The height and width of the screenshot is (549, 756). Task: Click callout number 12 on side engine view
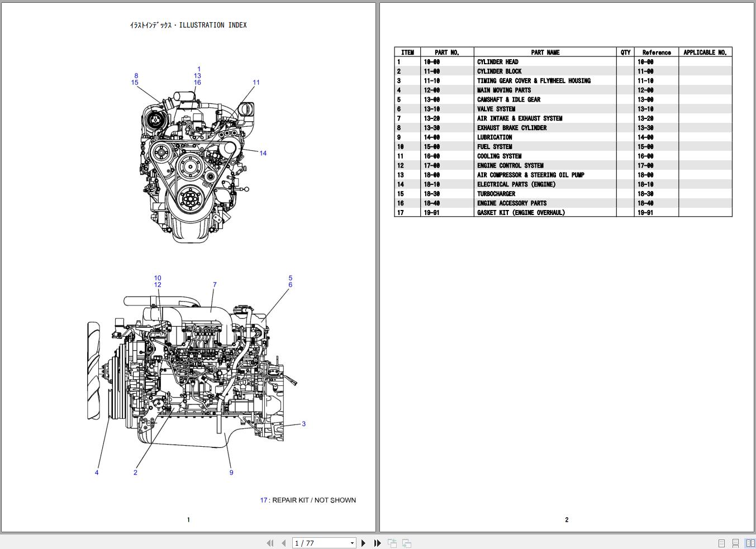158,284
